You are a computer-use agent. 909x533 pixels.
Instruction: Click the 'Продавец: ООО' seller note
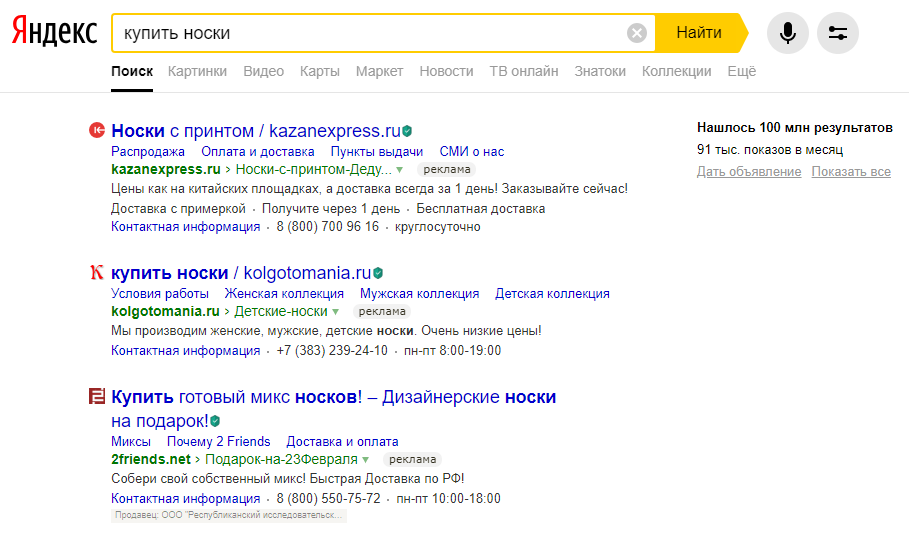coord(229,515)
